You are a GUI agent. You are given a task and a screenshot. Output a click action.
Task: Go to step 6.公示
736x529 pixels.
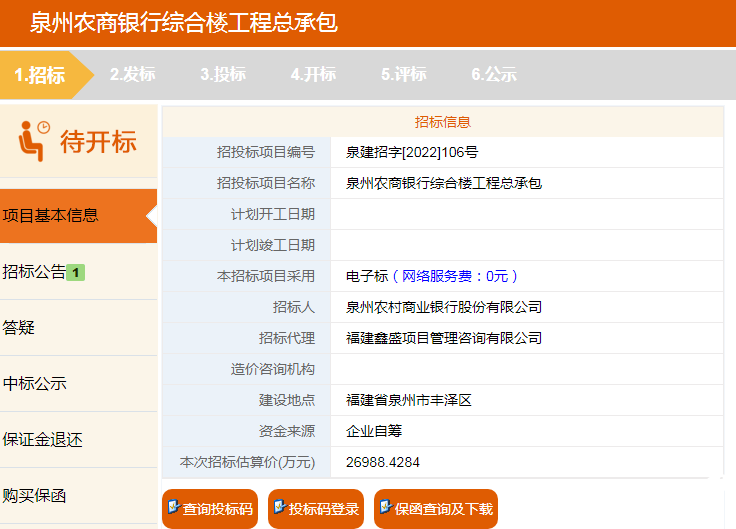(x=494, y=74)
